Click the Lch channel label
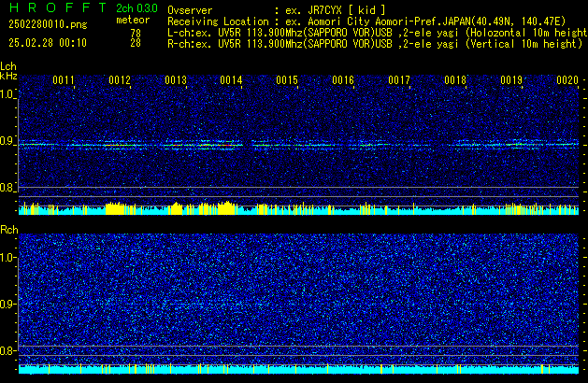This screenshot has width=588, height=383. pos(8,66)
